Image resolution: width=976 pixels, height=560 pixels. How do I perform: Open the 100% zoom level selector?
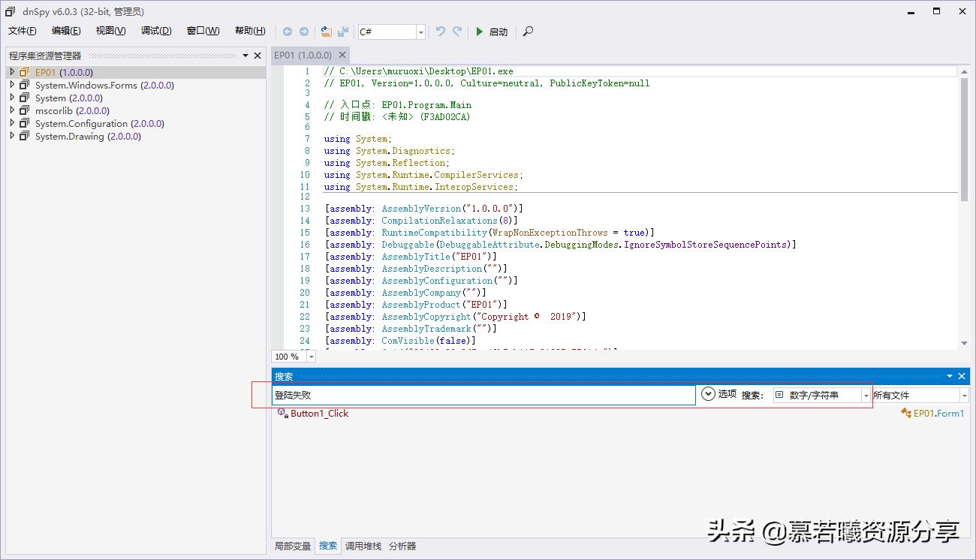(x=311, y=356)
